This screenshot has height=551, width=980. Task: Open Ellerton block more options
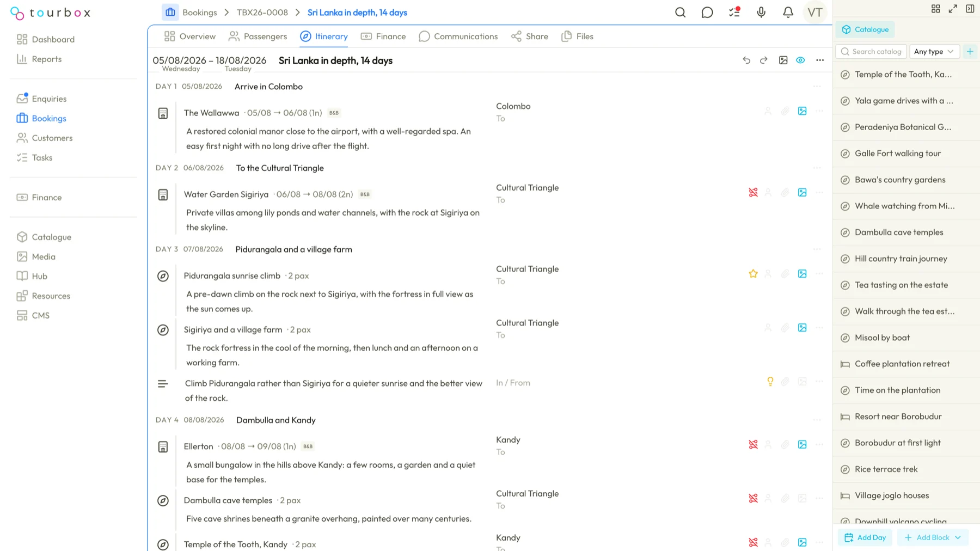coord(819,445)
